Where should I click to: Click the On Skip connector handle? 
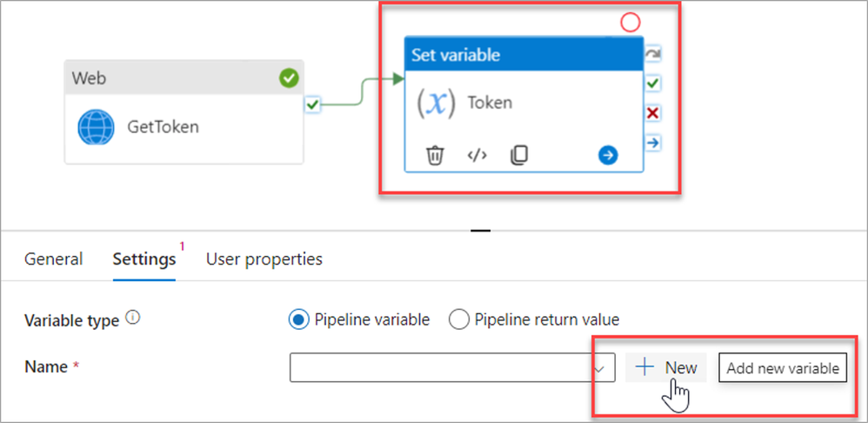tap(652, 55)
